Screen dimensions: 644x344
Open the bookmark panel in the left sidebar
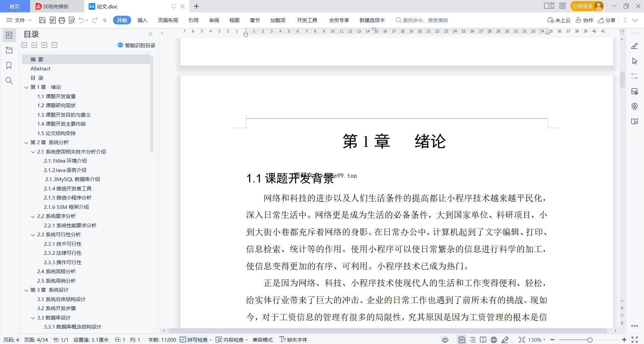tap(9, 65)
